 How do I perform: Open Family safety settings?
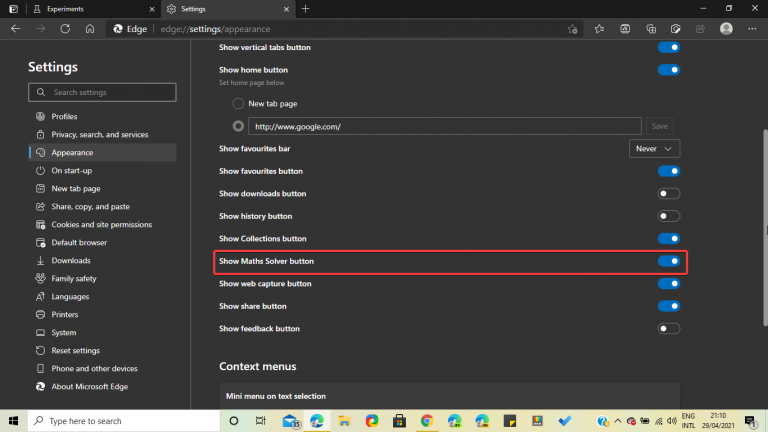(x=103, y=279)
